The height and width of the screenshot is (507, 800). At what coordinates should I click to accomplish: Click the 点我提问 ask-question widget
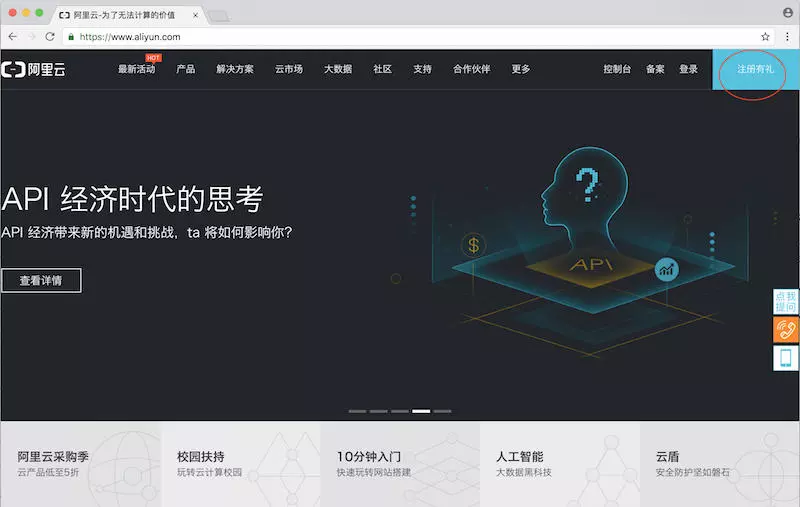coord(786,301)
